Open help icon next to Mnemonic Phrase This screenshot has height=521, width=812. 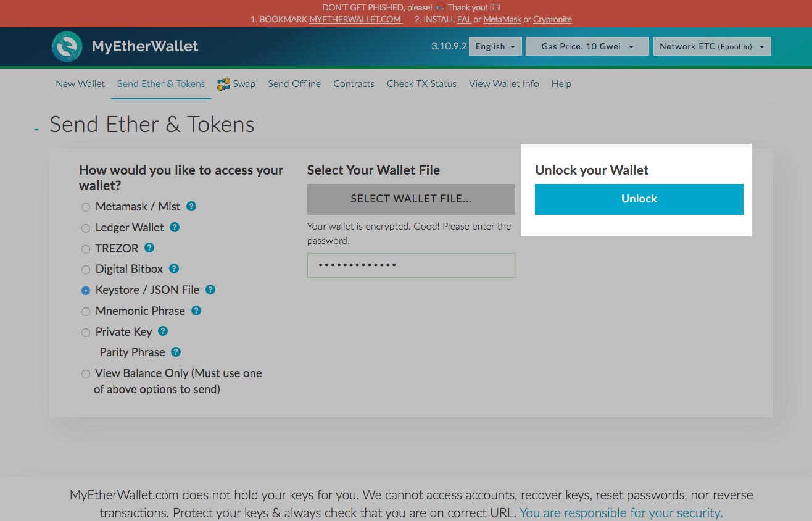point(196,311)
